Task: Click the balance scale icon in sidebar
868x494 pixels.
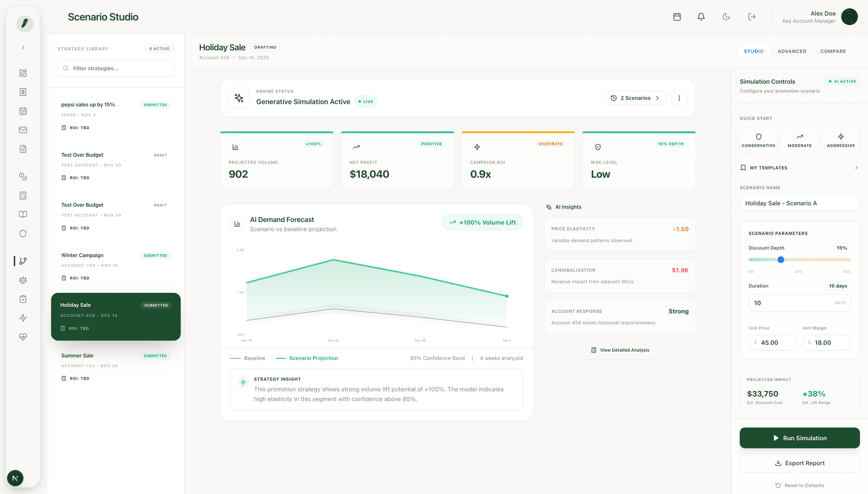Action: [x=23, y=280]
